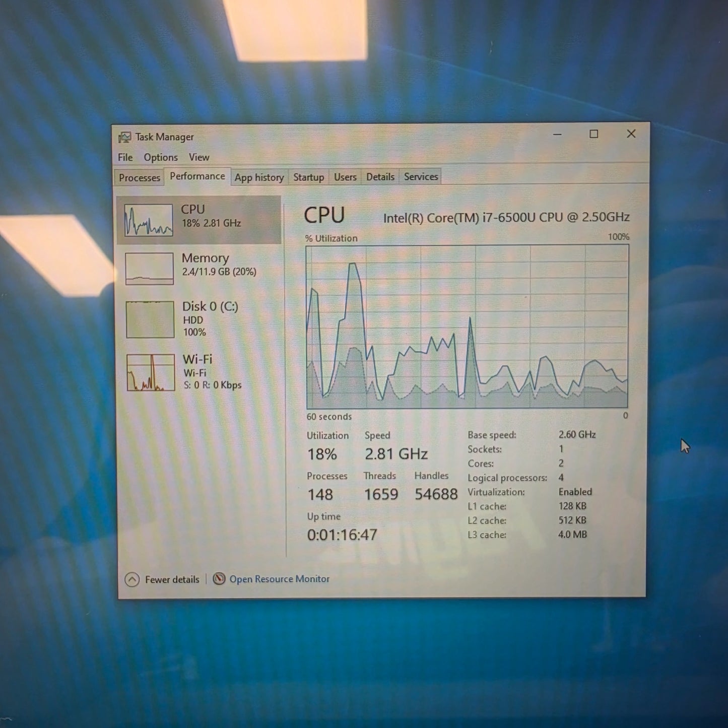Click the Base speed value 2.60 GHz
This screenshot has height=728, width=728.
click(577, 434)
